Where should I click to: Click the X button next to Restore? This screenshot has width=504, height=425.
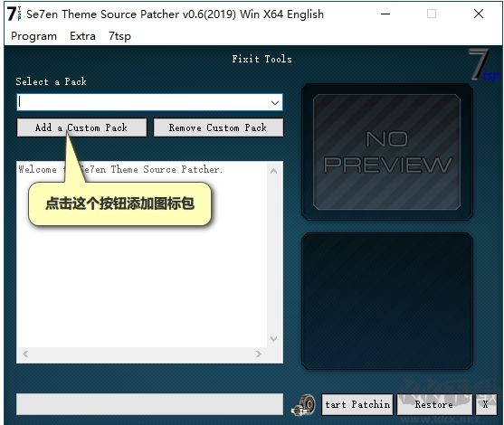486,404
